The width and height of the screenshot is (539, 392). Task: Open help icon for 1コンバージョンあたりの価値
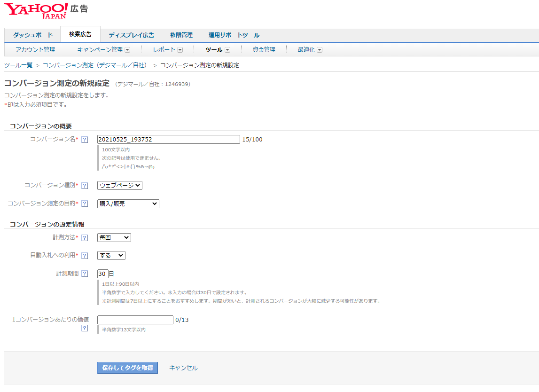tap(85, 329)
